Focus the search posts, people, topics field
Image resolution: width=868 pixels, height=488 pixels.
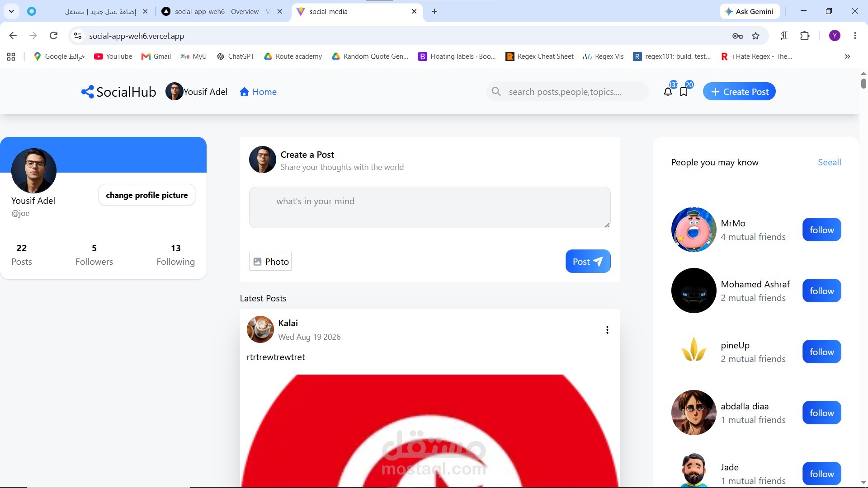click(x=567, y=92)
